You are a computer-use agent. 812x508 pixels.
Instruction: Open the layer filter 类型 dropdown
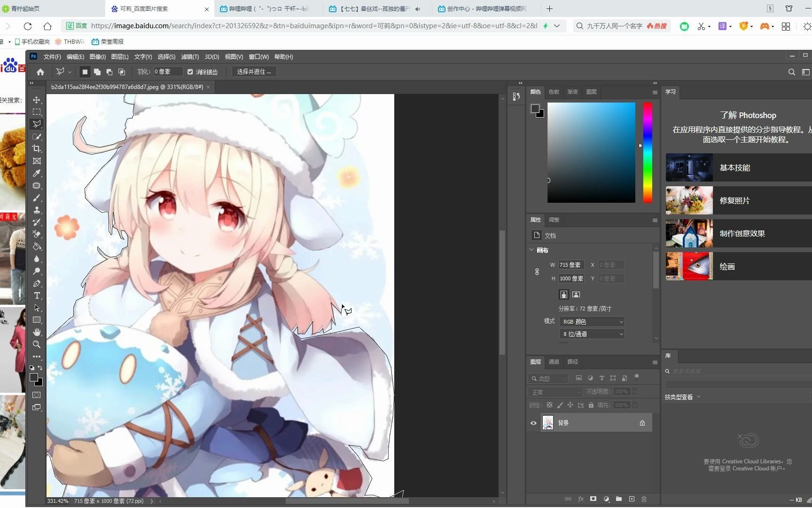tap(548, 378)
